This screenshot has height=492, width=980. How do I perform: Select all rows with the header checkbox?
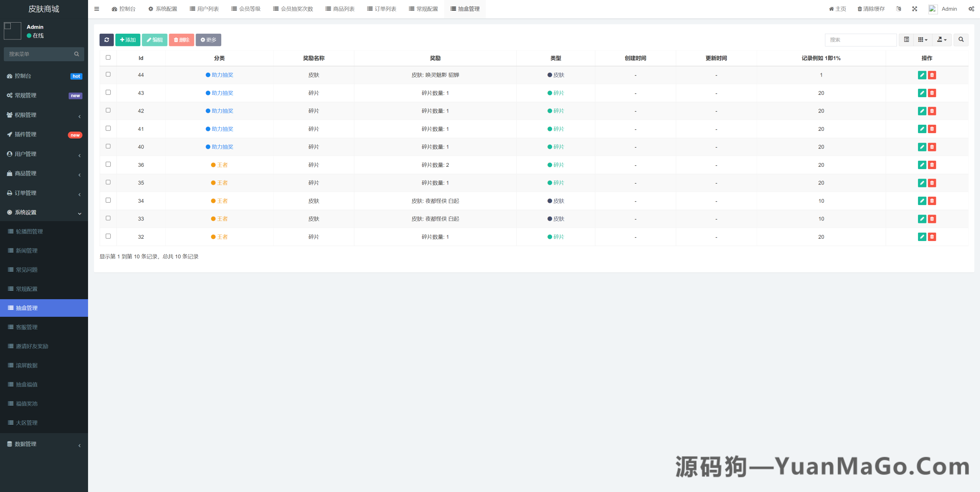(108, 57)
